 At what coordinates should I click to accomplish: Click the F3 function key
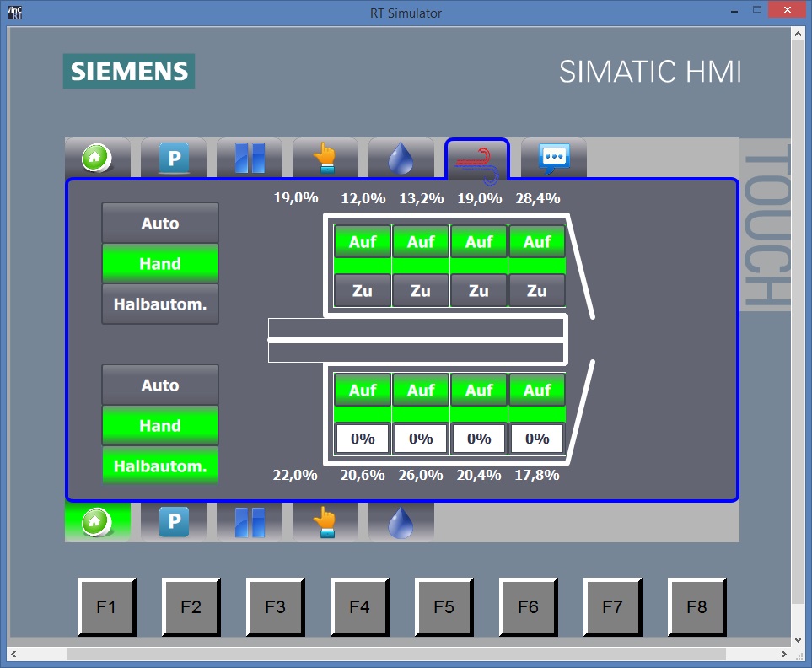tap(276, 607)
